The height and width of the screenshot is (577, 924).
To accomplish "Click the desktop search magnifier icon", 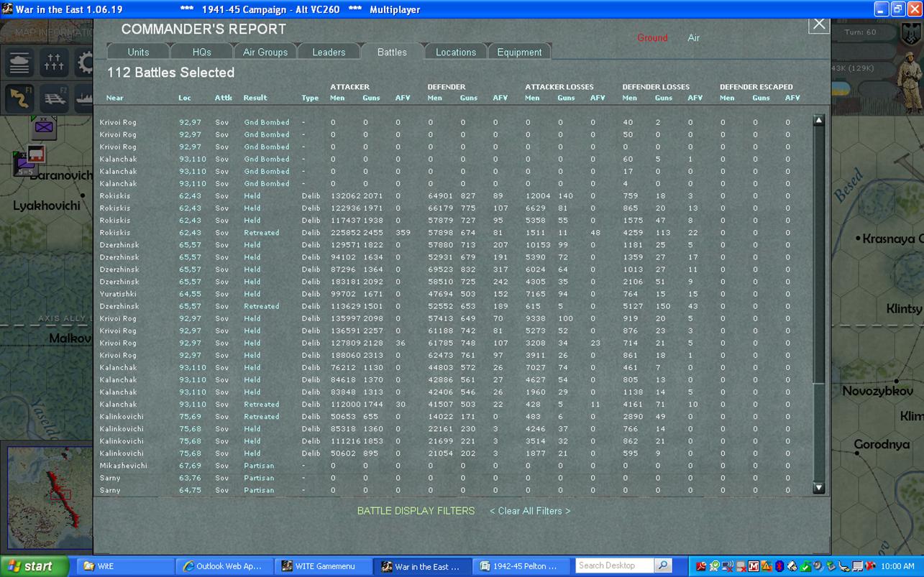I will 663,566.
